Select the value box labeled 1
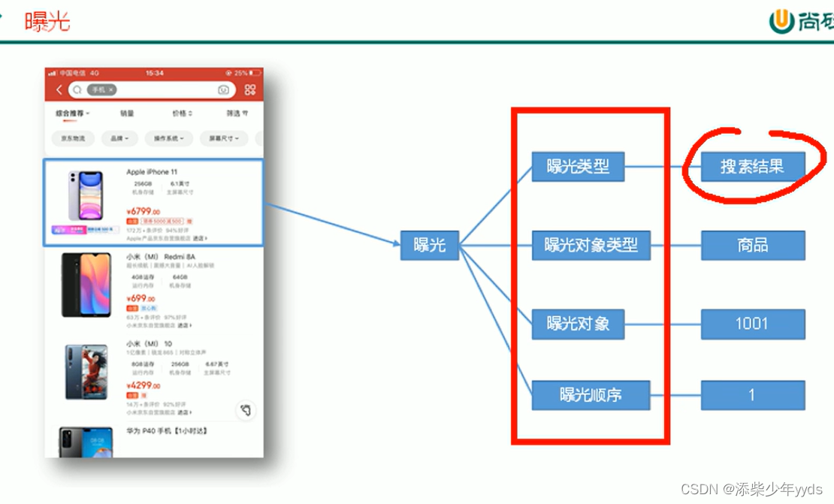Screen dimensions: 834x504 click(753, 395)
